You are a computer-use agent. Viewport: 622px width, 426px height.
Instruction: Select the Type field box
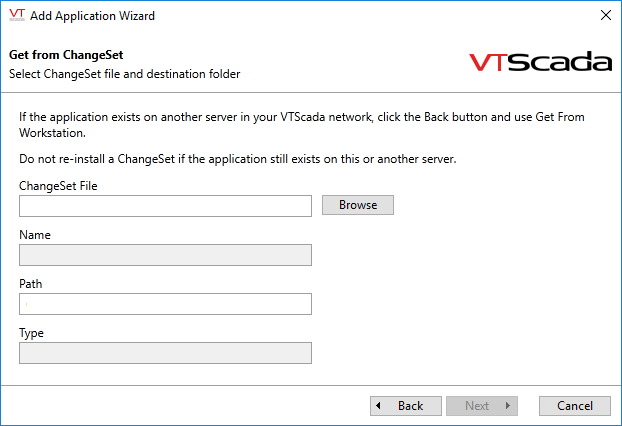[x=165, y=353]
